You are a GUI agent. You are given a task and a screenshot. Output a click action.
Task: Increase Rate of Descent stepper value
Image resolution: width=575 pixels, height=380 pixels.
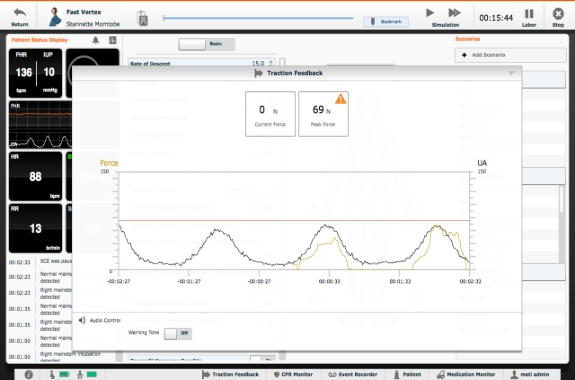click(271, 62)
